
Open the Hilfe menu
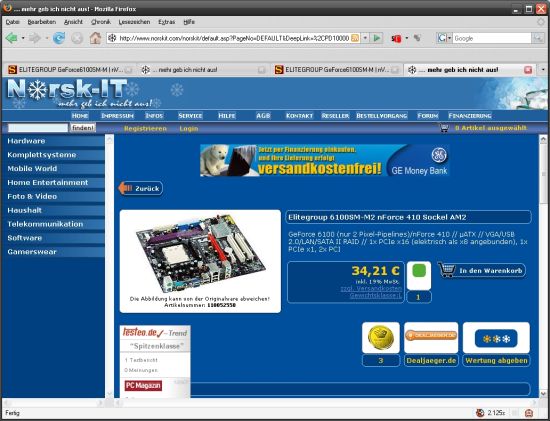(189, 22)
